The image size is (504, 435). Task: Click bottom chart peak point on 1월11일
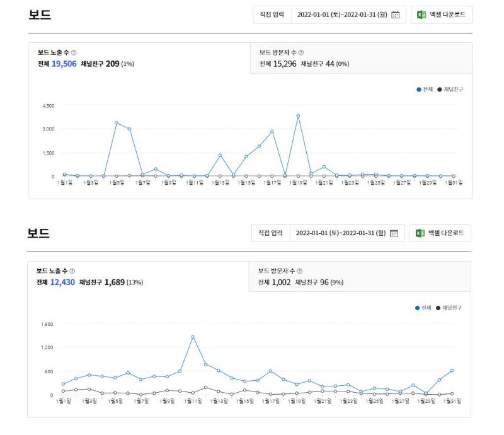pyautogui.click(x=193, y=337)
